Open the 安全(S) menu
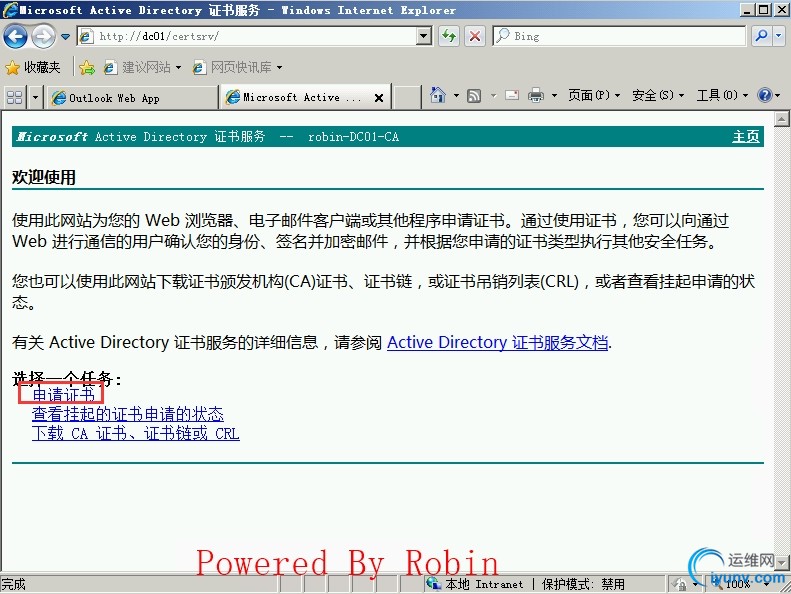The height and width of the screenshot is (594, 791). tap(658, 95)
